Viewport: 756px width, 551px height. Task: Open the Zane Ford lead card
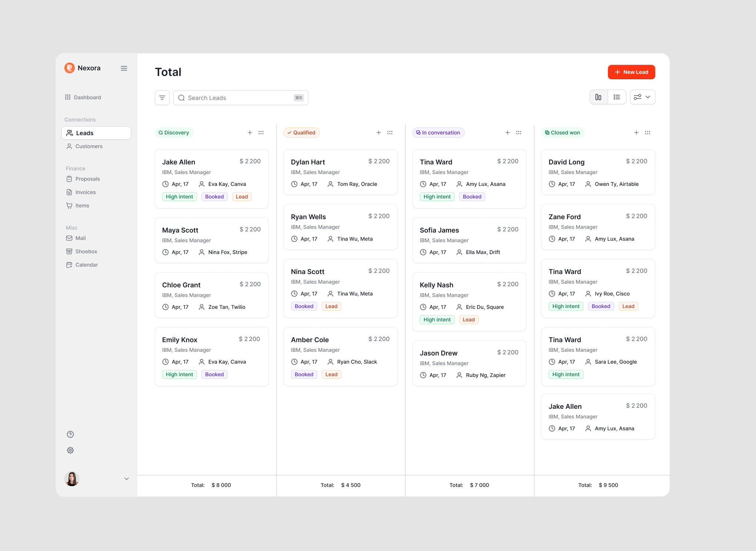(598, 227)
